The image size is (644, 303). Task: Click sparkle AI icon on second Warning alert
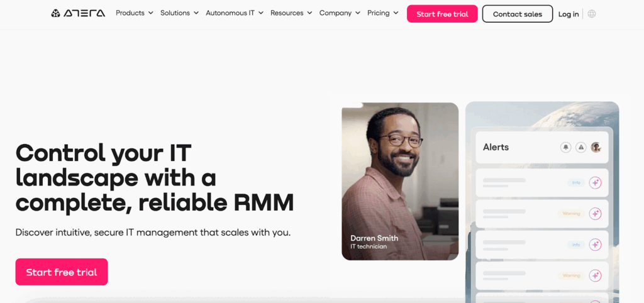[595, 275]
